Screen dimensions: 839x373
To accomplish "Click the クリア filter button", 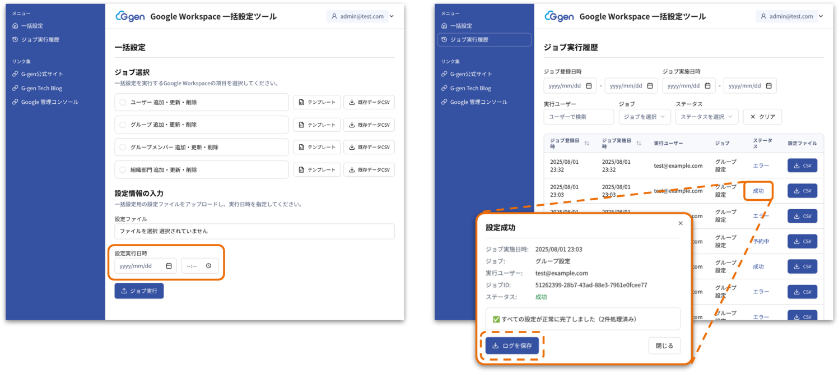I will pos(762,117).
